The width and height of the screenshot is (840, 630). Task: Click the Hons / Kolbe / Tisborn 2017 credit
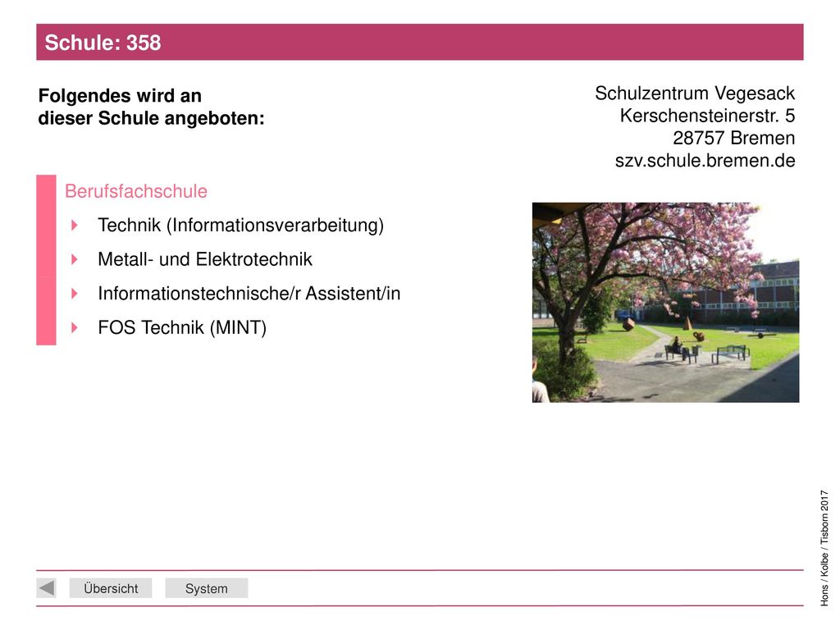point(824,548)
